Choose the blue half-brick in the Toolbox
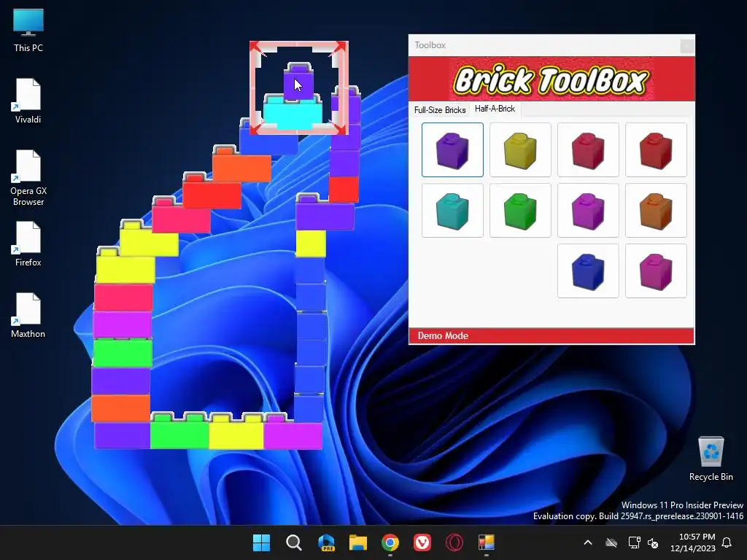The width and height of the screenshot is (747, 560). point(588,271)
